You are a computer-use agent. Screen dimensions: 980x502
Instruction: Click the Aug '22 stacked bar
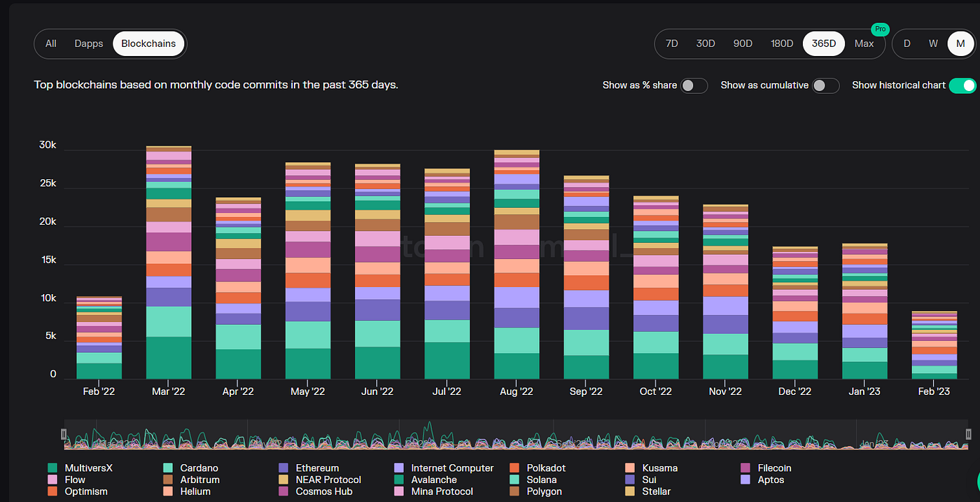tap(517, 265)
